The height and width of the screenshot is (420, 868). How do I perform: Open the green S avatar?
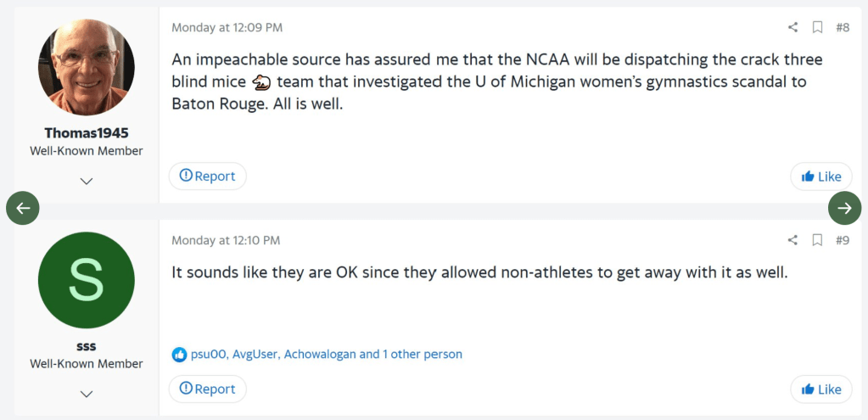(87, 280)
